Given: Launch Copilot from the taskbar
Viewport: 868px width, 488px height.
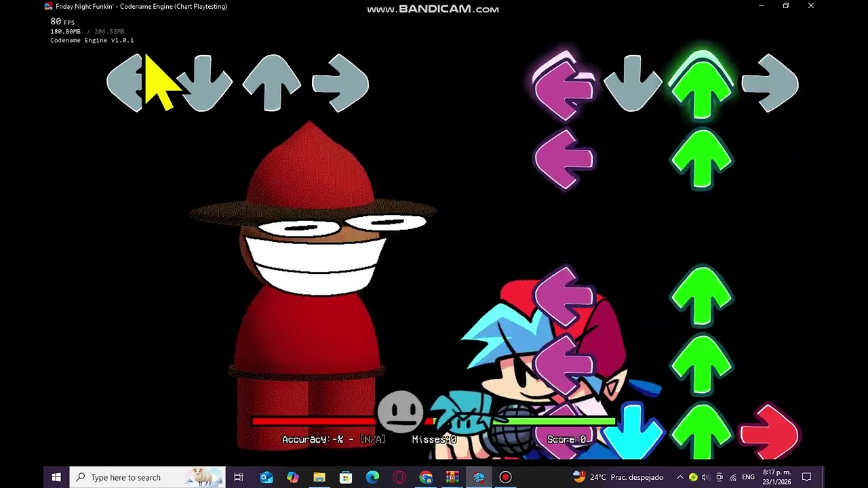Looking at the screenshot, I should point(292,477).
